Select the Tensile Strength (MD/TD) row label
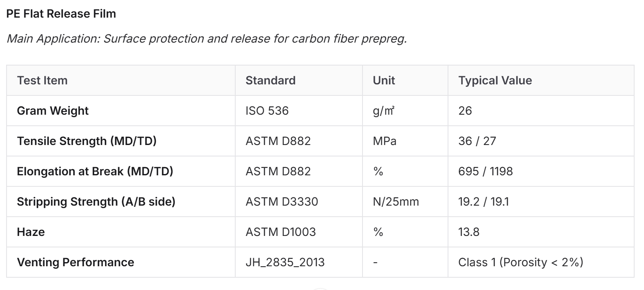Viewport: 644px width, 290px height. point(87,141)
